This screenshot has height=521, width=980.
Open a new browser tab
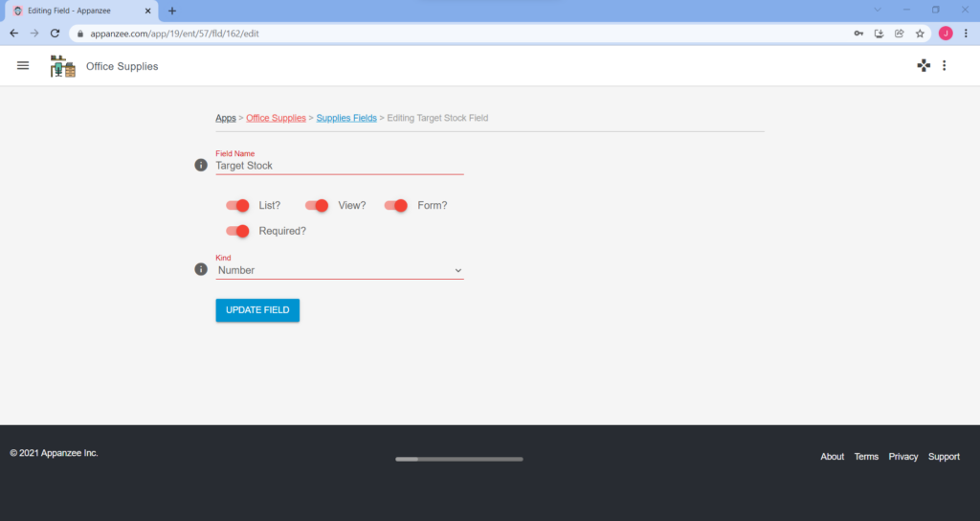click(172, 11)
